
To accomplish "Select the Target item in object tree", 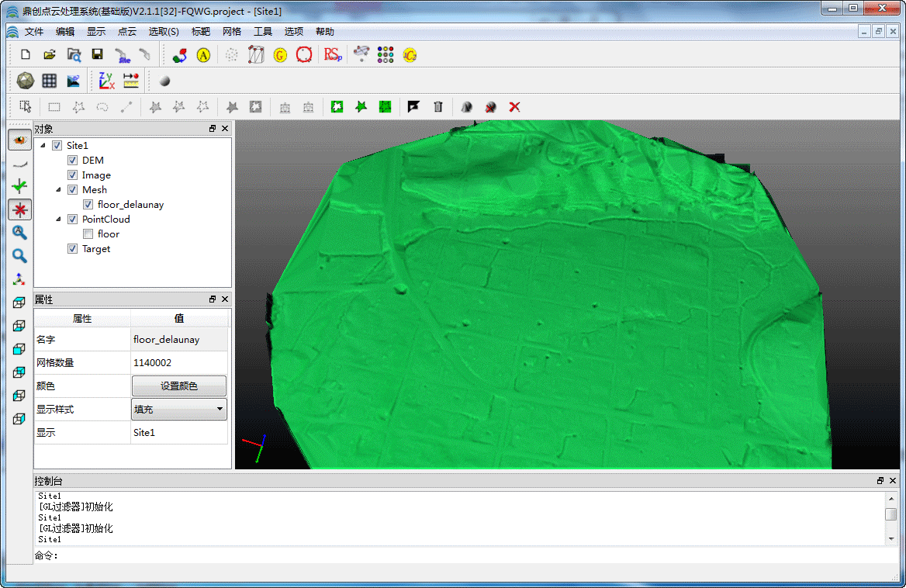I will (96, 249).
